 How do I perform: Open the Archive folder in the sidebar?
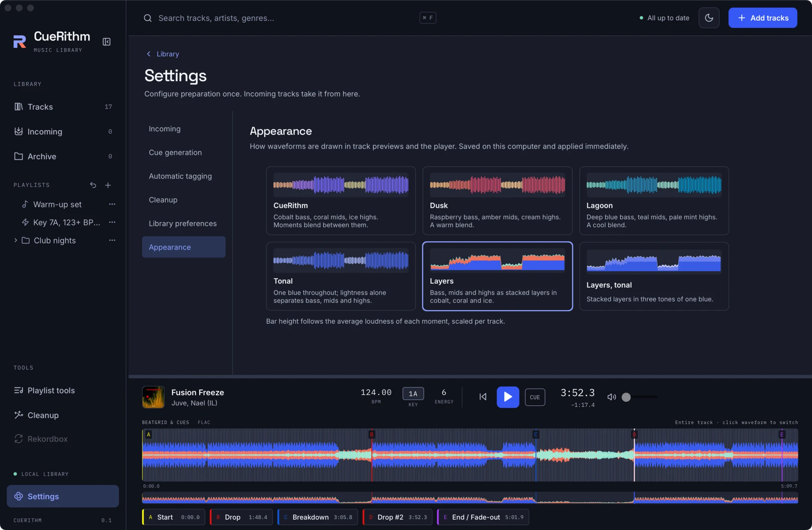coord(63,156)
